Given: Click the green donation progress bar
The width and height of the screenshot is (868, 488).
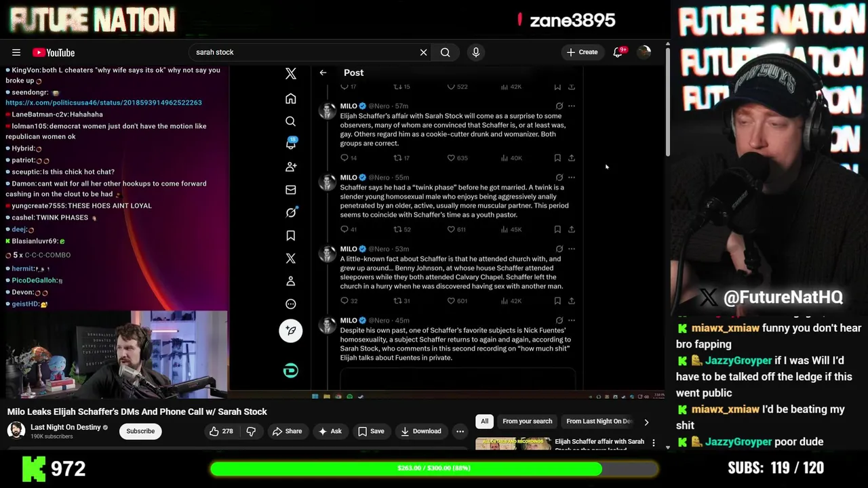Looking at the screenshot, I should coord(434,468).
